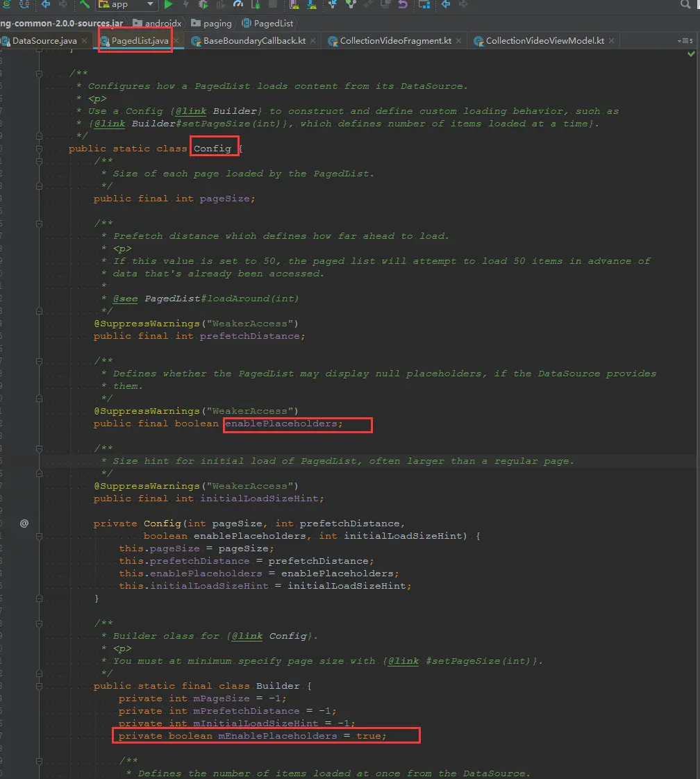The width and height of the screenshot is (700, 779).
Task: Click 'this.prefetchDistance' assignment line
Action: pyautogui.click(x=246, y=561)
